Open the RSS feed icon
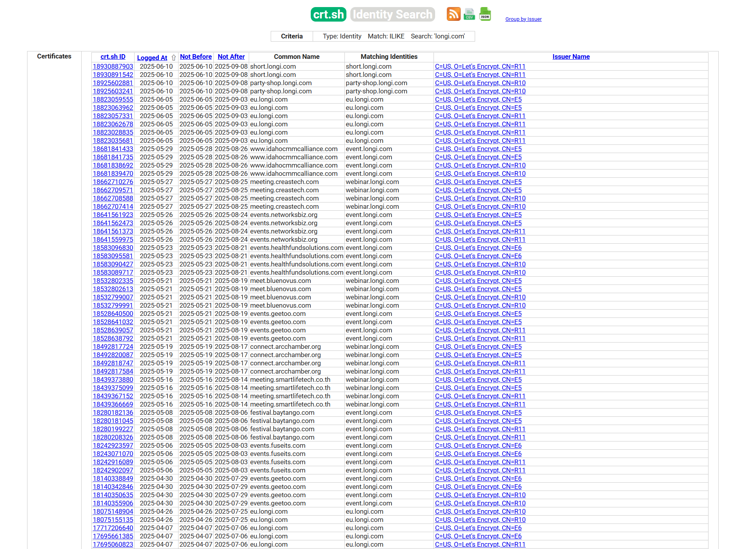This screenshot has height=549, width=756. tap(454, 14)
